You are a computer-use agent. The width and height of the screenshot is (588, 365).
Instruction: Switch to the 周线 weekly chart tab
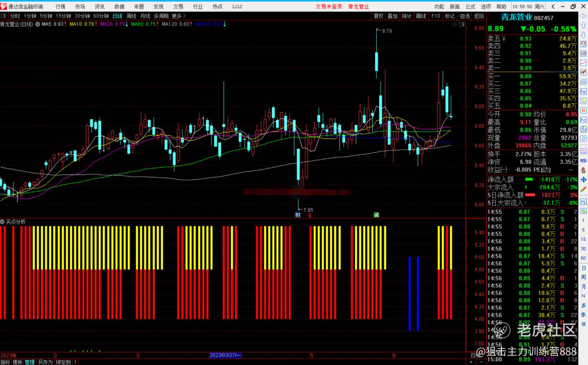[x=132, y=16]
